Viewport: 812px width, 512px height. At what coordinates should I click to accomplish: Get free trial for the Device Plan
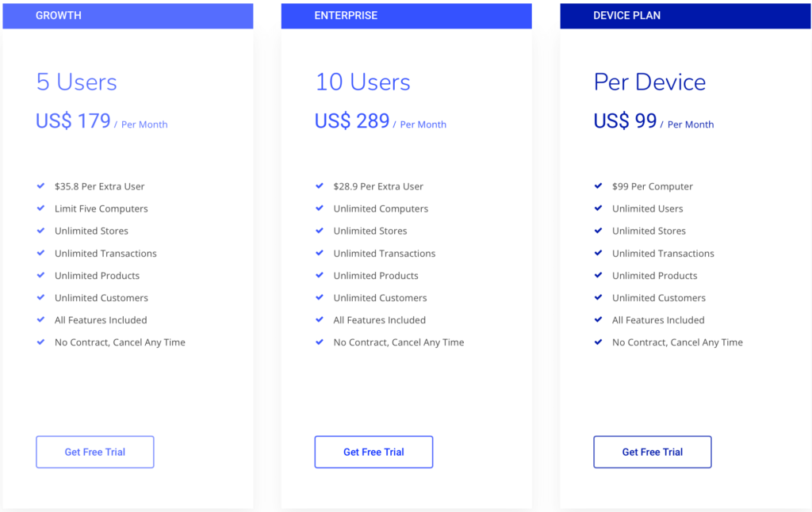653,452
